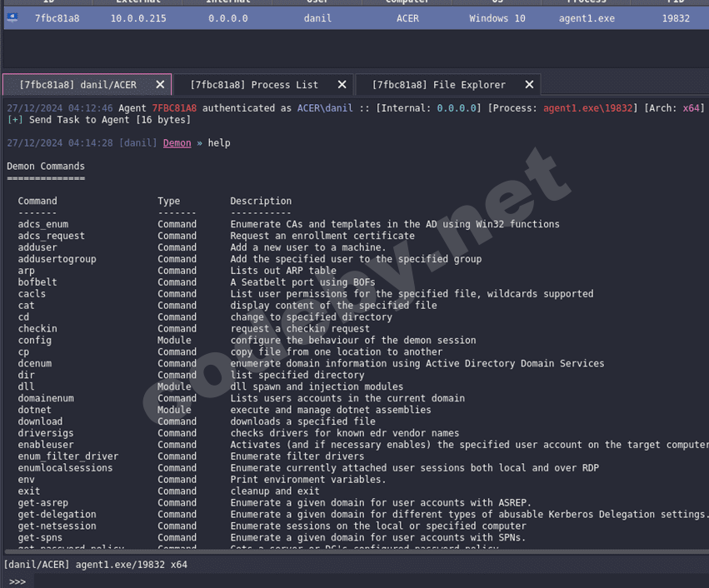Select the internal IP 0.0.0.0 table cell

[228, 18]
